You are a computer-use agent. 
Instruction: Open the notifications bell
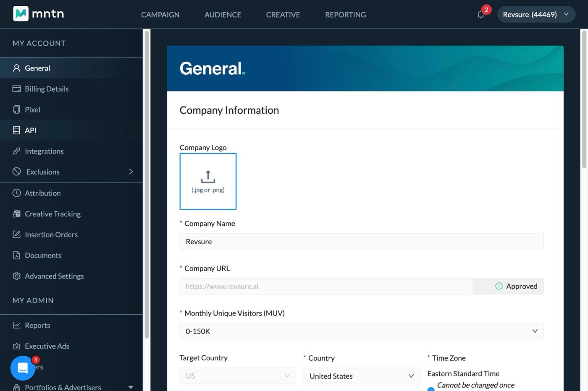(481, 15)
